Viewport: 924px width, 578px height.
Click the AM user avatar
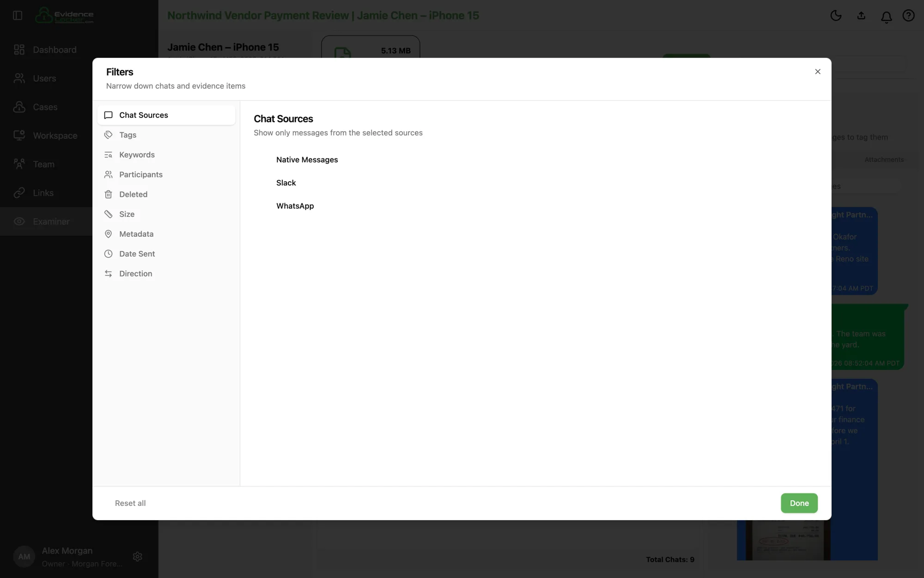pyautogui.click(x=24, y=557)
